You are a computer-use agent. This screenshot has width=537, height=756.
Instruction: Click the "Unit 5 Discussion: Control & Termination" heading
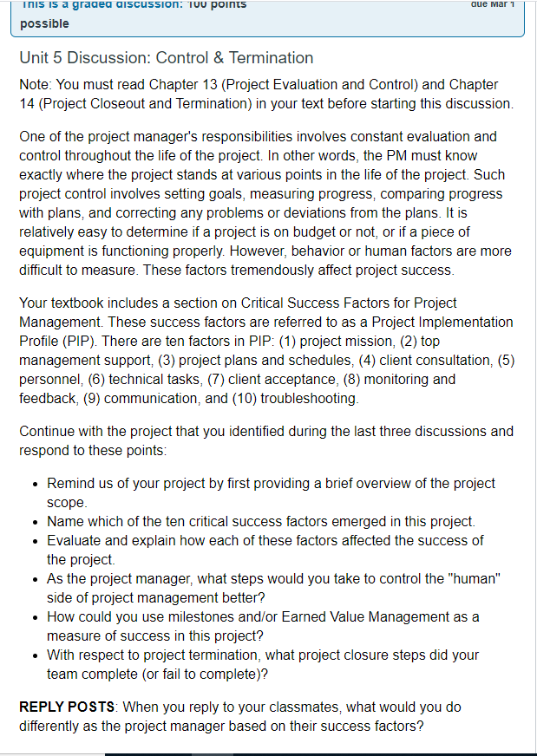coord(166,58)
